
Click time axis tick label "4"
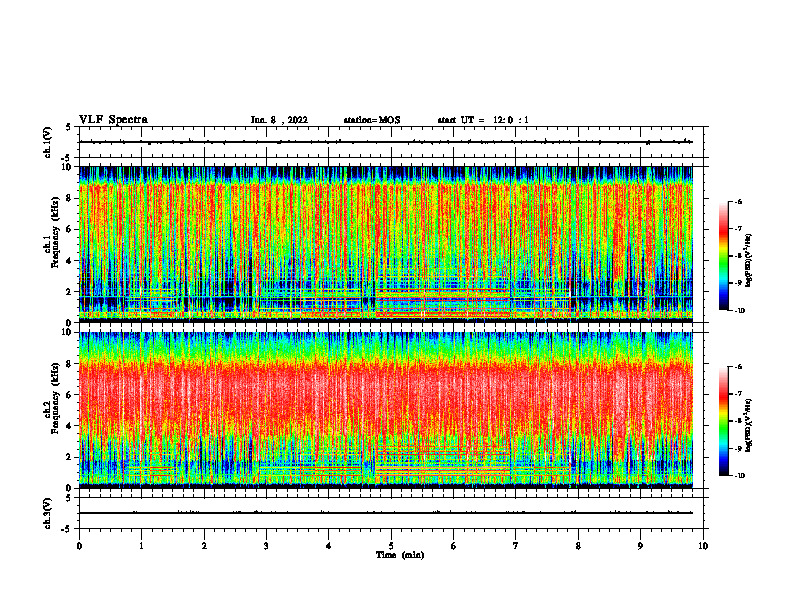(x=329, y=546)
